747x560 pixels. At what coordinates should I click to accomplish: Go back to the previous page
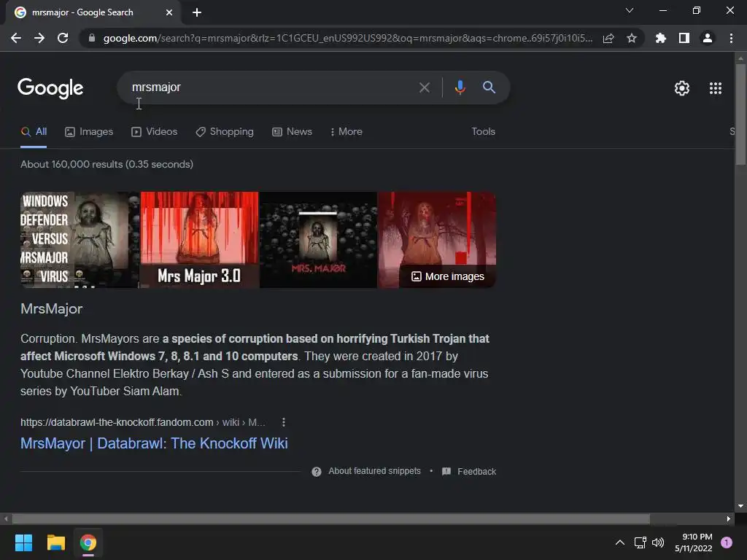point(16,38)
